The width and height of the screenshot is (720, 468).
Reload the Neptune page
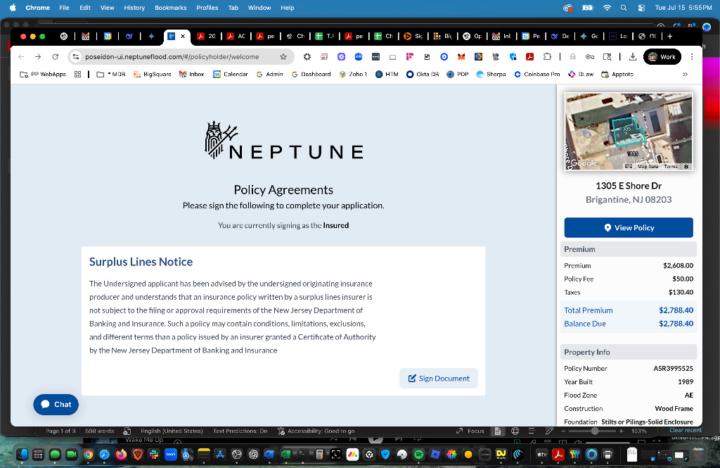pyautogui.click(x=55, y=56)
